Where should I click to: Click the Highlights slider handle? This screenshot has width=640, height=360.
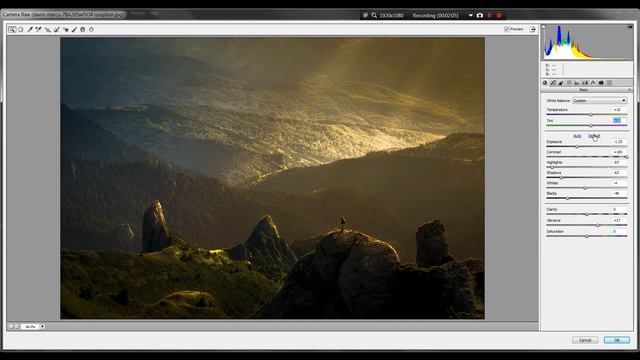pyautogui.click(x=552, y=167)
